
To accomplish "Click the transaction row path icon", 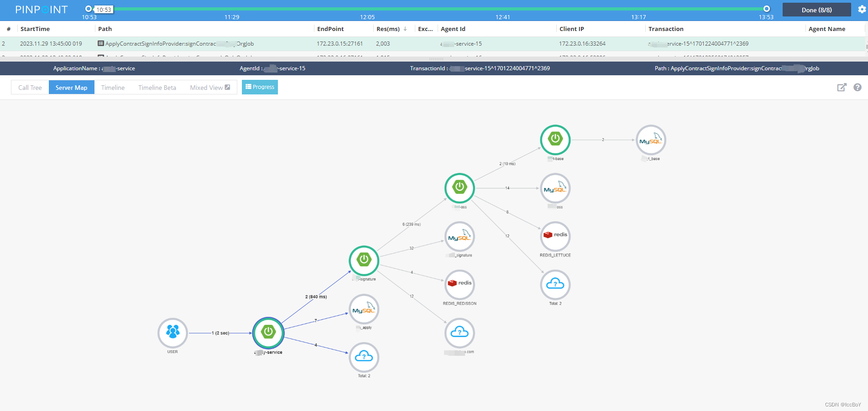I will pos(101,43).
